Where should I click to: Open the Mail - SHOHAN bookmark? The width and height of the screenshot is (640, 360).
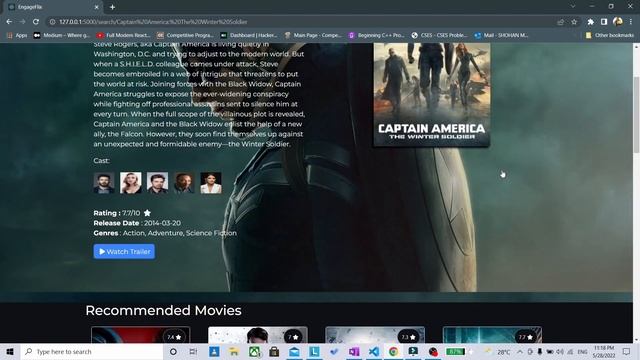(x=502, y=36)
